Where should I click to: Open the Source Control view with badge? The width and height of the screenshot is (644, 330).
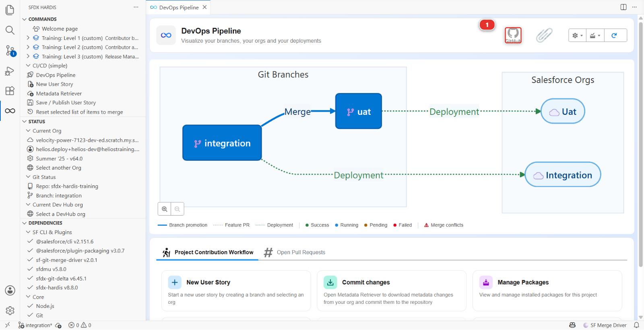click(x=10, y=51)
